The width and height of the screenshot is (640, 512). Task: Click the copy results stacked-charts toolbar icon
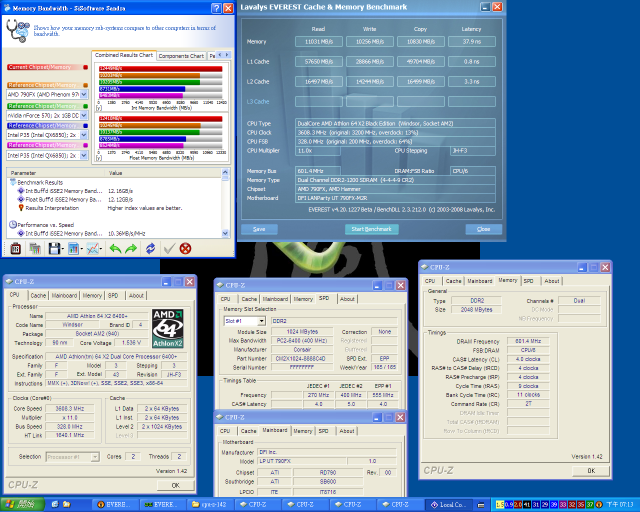(35, 248)
